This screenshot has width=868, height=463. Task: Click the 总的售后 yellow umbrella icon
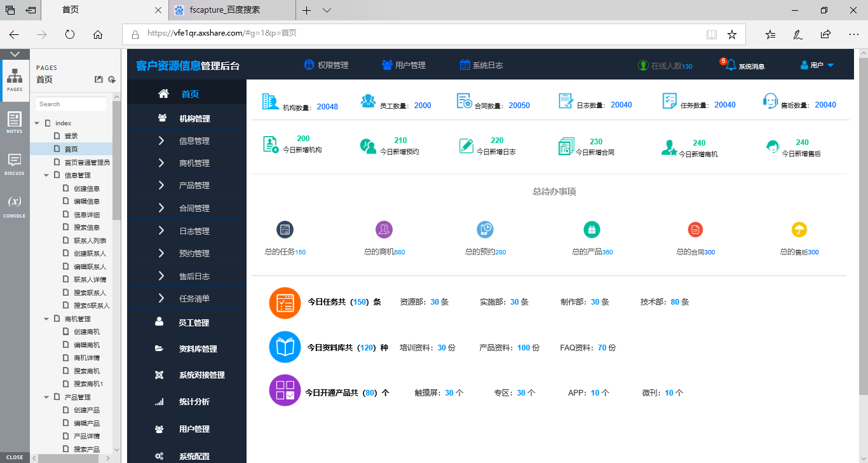[799, 230]
